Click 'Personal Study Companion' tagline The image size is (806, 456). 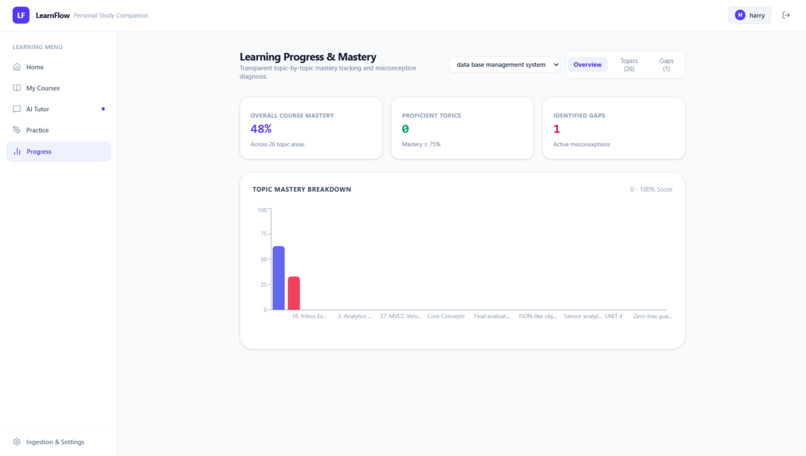tap(111, 15)
